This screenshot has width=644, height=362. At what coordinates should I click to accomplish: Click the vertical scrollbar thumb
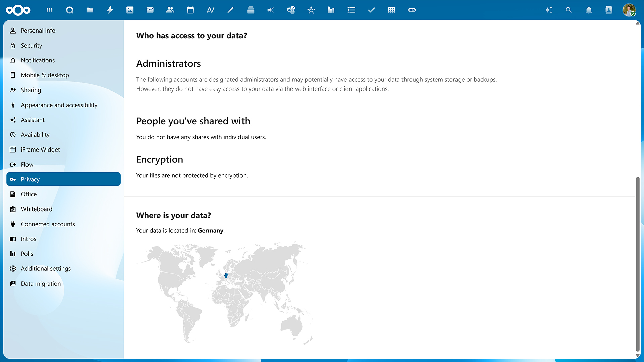[638, 264]
